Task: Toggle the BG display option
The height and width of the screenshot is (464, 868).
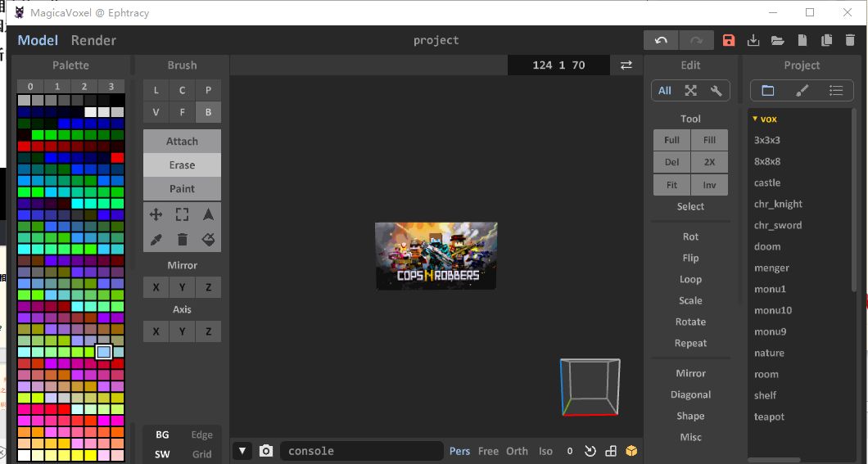Action: 162,435
